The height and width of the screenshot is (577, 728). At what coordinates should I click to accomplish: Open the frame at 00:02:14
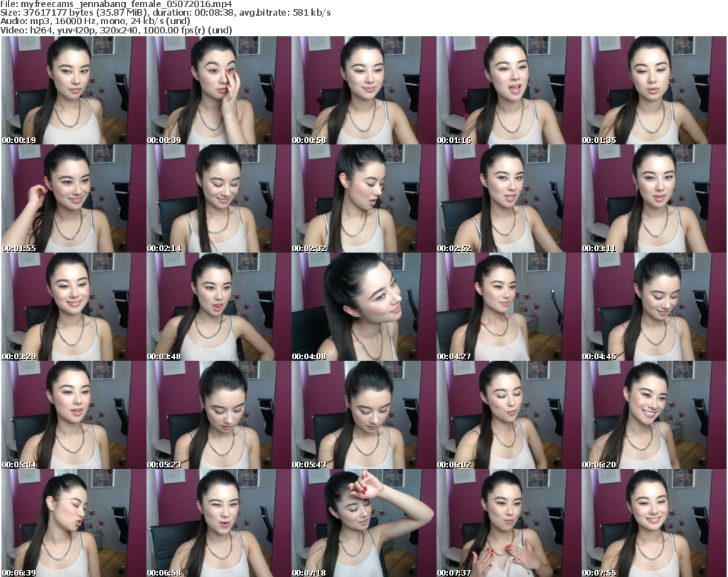(x=219, y=198)
